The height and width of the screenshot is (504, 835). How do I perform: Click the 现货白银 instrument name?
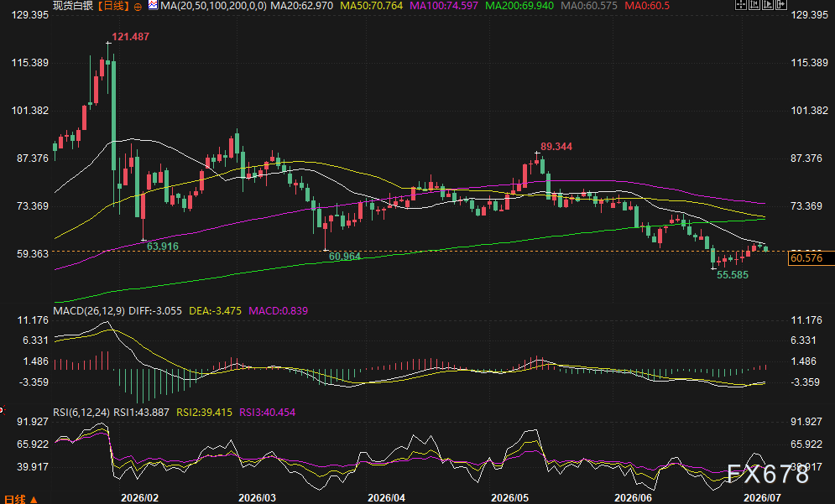(x=74, y=6)
